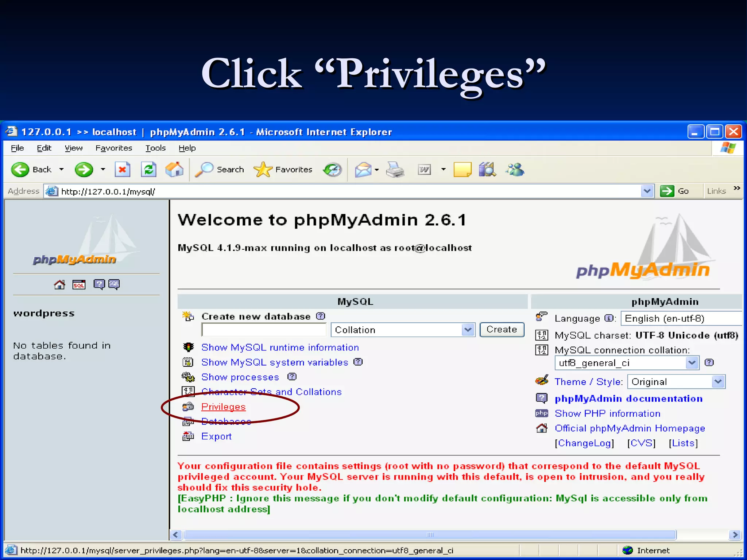This screenshot has height=560, width=747.
Task: Open the View menu
Action: [74, 148]
